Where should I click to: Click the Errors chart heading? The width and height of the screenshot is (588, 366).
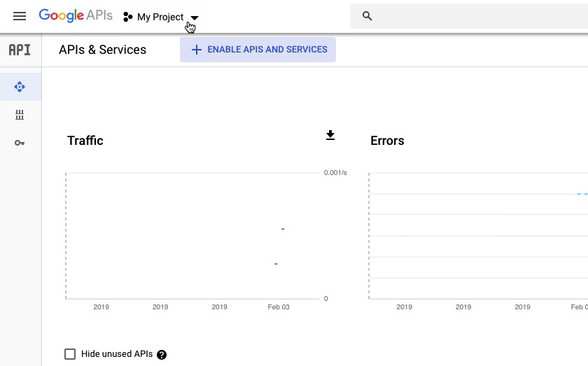[x=387, y=141]
